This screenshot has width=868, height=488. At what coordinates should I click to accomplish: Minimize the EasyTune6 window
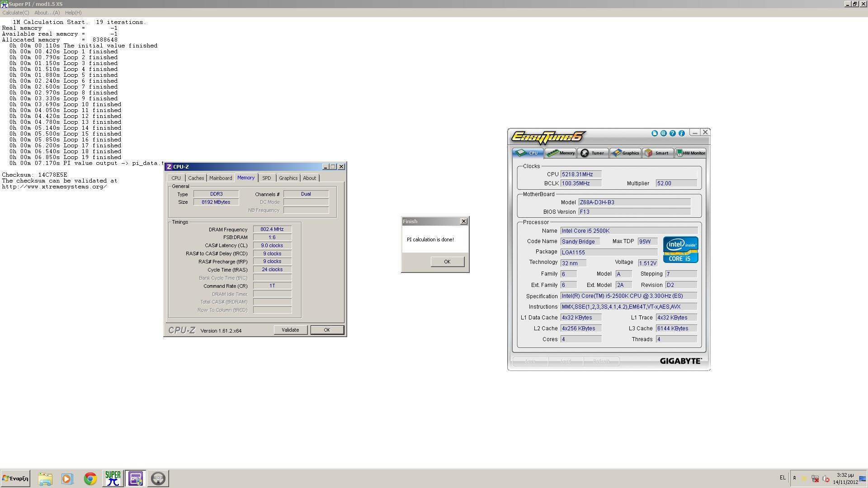[695, 133]
